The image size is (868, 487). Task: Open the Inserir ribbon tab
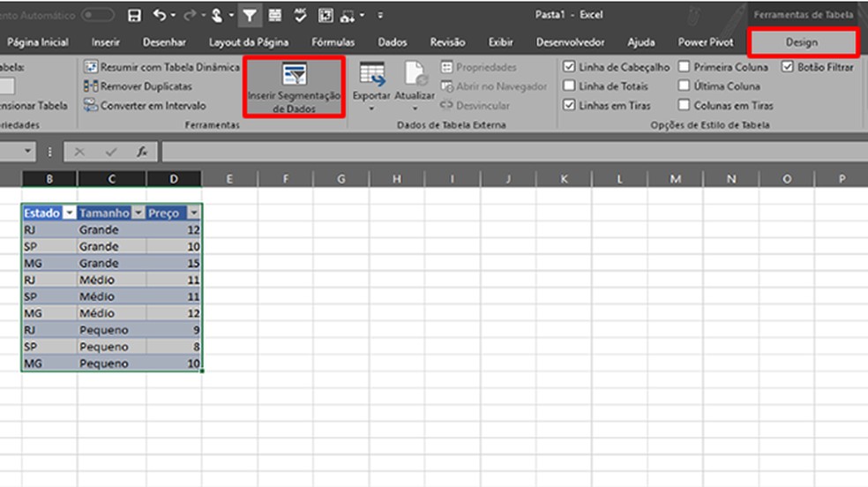(106, 42)
